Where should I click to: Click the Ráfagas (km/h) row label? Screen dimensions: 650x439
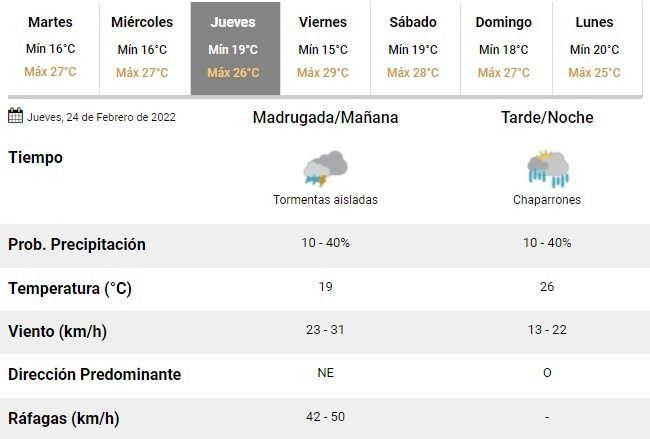point(62,417)
